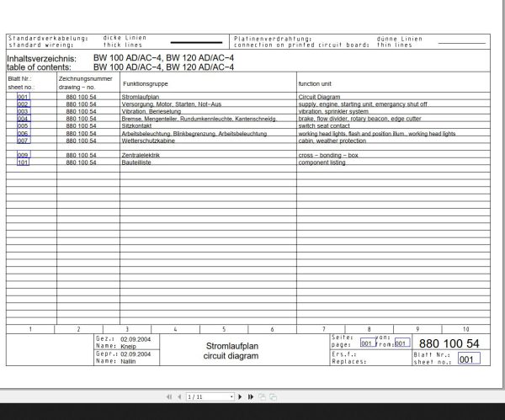Click 'Platinenverdrahtung:' legend text
The height and width of the screenshot is (420, 505).
point(273,39)
